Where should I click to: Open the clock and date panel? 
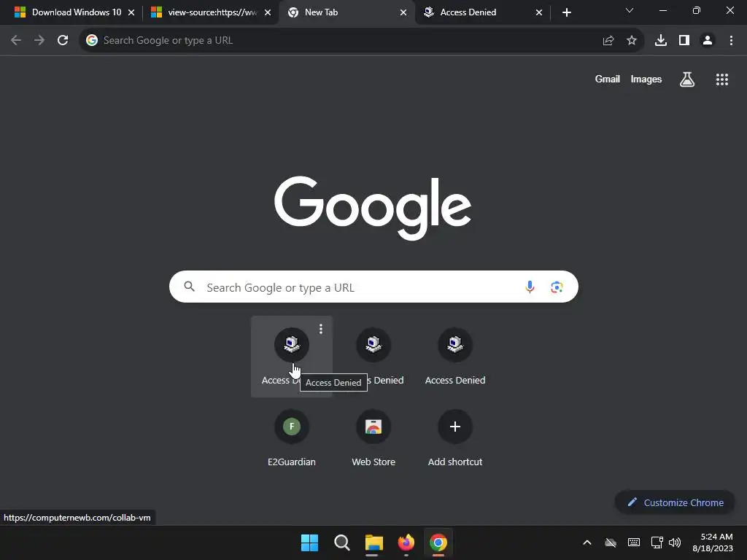(713, 542)
